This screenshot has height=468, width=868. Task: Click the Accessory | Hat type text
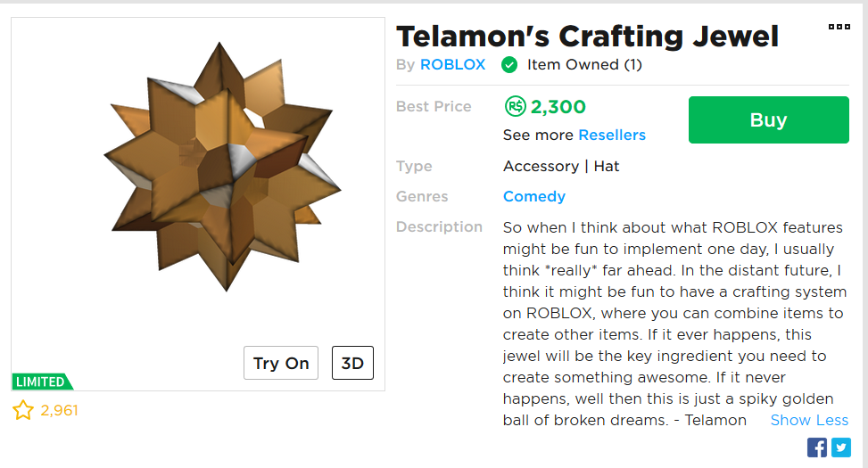(x=561, y=166)
